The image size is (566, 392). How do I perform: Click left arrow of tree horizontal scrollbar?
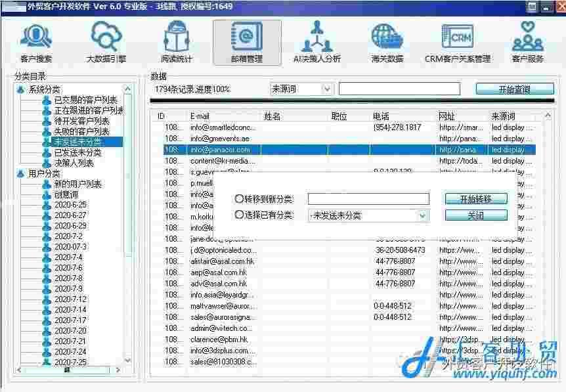19,370
